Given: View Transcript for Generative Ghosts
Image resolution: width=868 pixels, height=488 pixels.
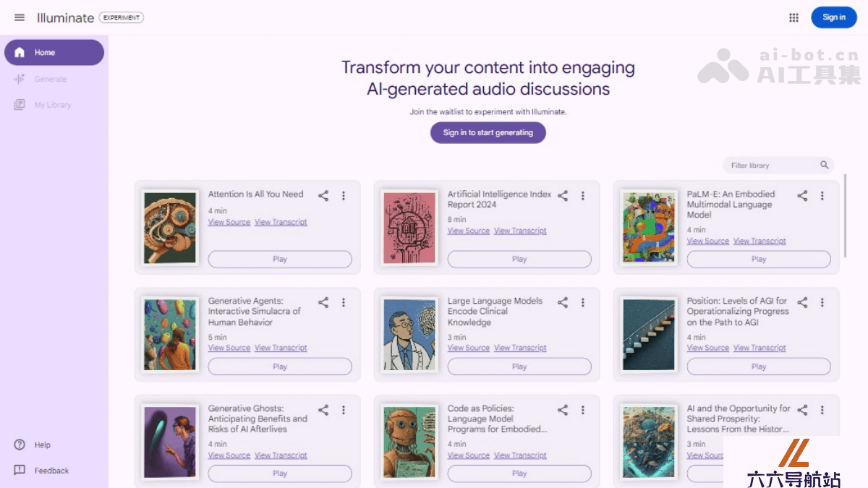Looking at the screenshot, I should pyautogui.click(x=281, y=455).
